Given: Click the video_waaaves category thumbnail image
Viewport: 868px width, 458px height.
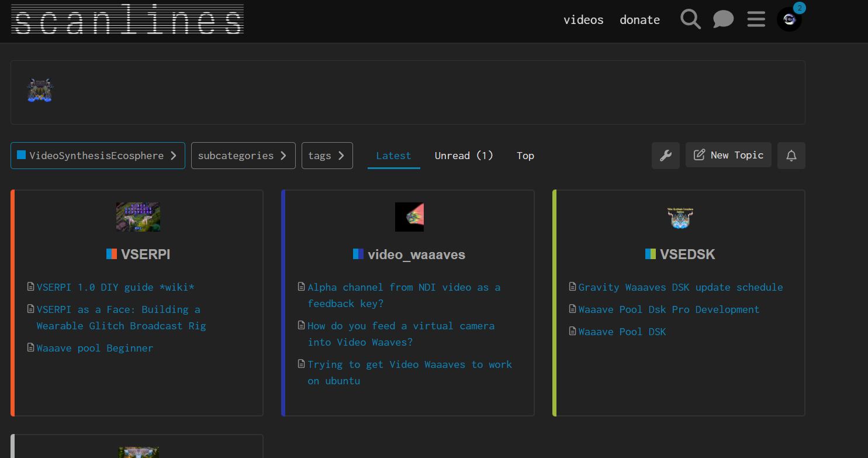Looking at the screenshot, I should coord(409,217).
